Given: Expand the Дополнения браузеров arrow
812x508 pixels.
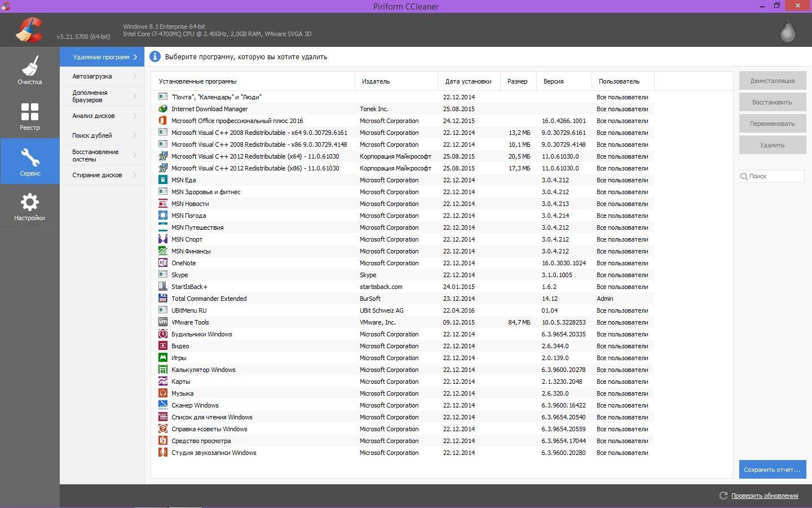Looking at the screenshot, I should point(135,96).
